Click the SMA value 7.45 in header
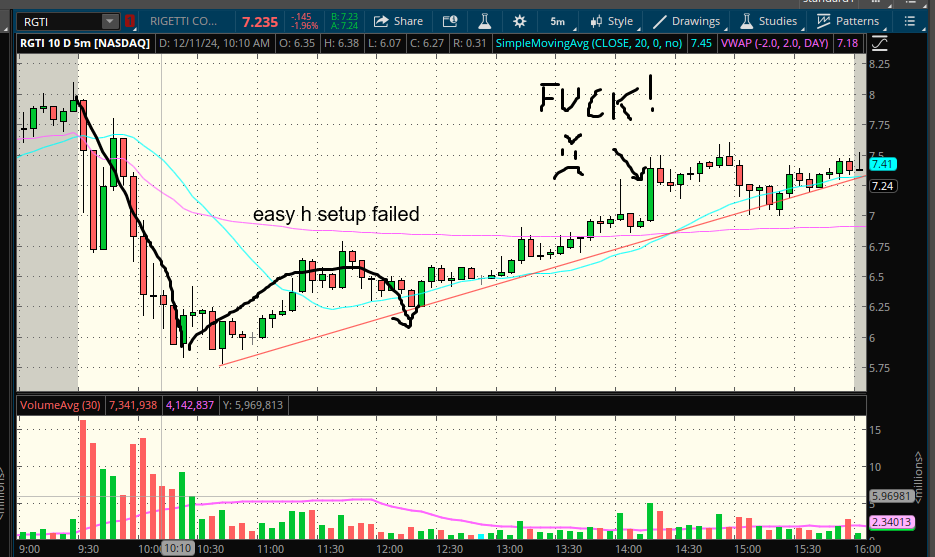This screenshot has width=935, height=557. [701, 43]
